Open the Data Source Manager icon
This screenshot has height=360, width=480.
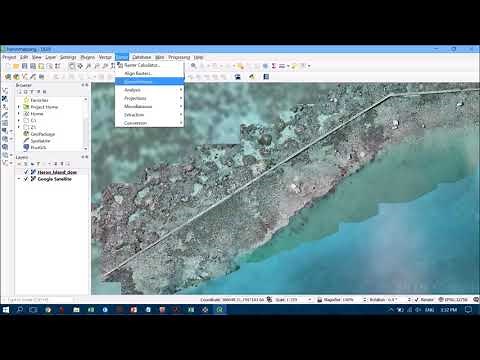pyautogui.click(x=8, y=77)
